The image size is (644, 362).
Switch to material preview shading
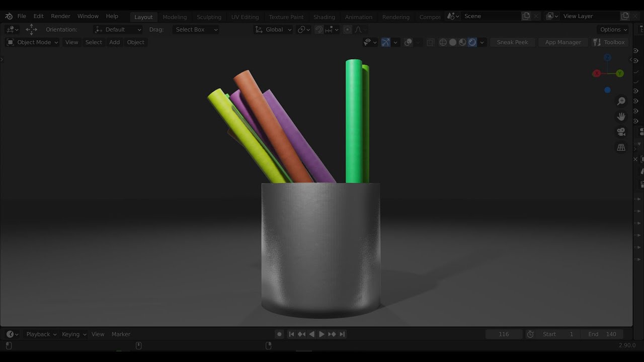[x=462, y=42]
